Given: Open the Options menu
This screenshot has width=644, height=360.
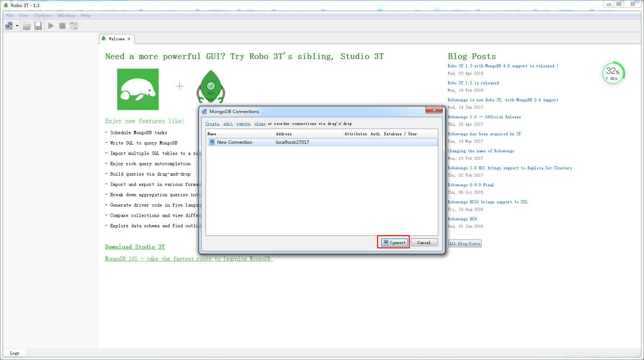Looking at the screenshot, I should tap(43, 16).
